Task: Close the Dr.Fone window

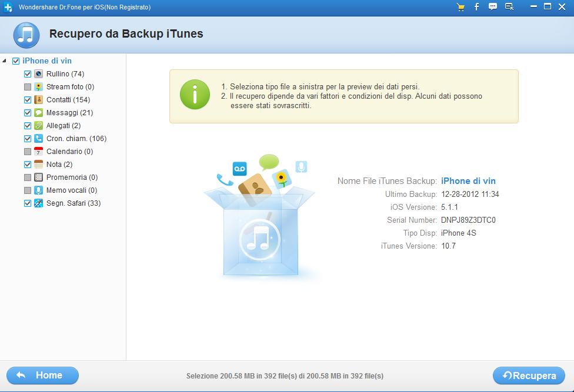Action: (x=562, y=6)
